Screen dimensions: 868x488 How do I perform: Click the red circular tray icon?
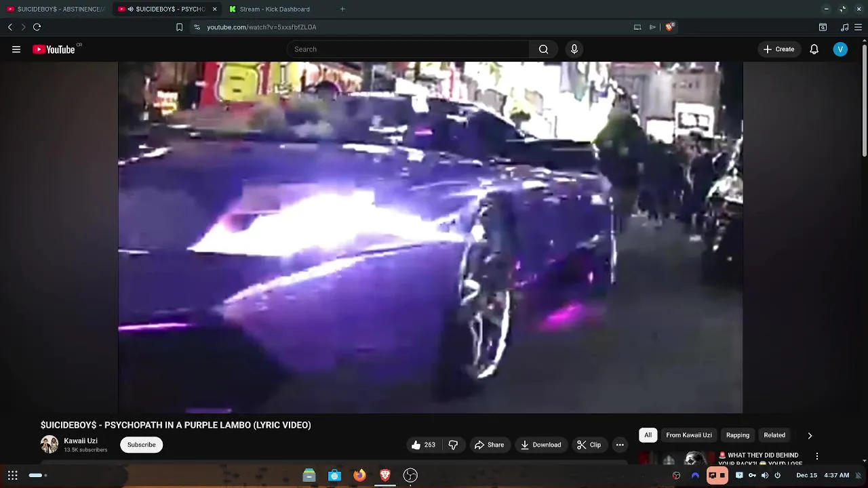[x=676, y=475]
